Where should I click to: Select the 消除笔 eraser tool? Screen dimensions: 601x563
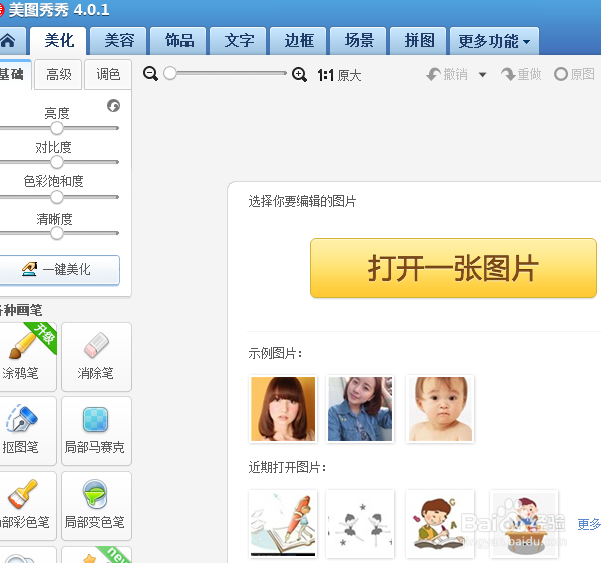[96, 357]
